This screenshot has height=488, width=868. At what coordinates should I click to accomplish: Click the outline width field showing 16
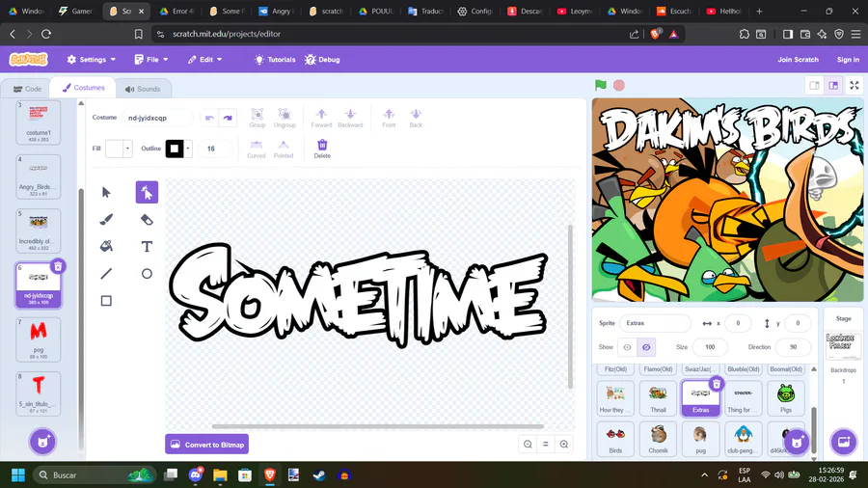215,149
